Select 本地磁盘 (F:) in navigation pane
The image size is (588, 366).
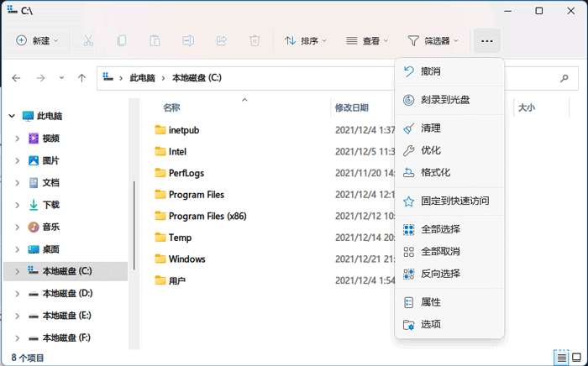[x=66, y=337]
